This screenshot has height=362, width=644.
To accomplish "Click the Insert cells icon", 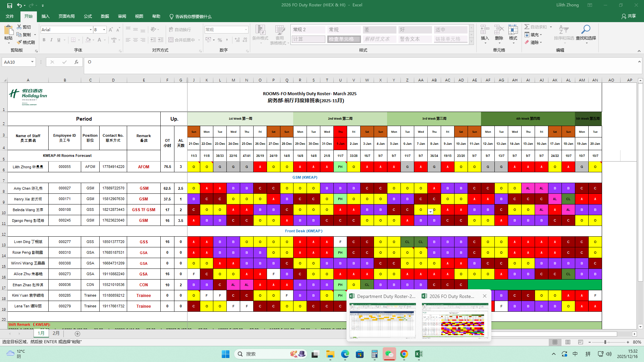I will 485,30.
